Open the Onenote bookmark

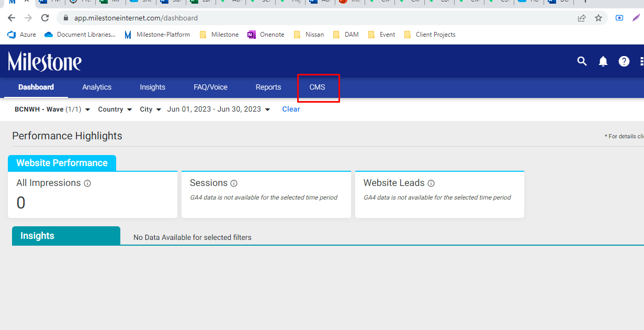266,35
